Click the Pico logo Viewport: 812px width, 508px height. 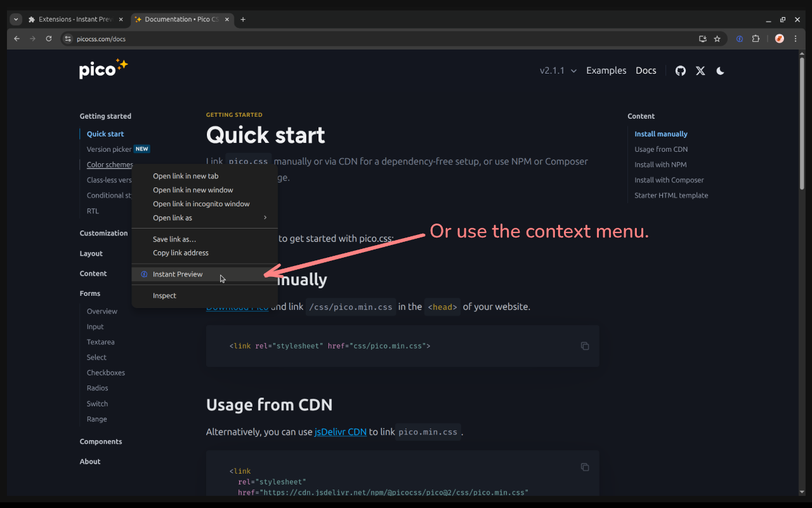click(103, 68)
